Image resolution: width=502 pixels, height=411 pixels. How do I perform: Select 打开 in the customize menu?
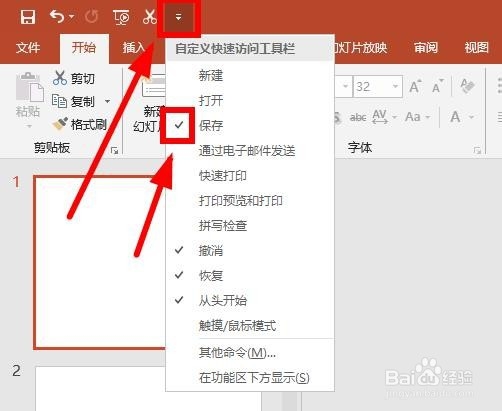(x=250, y=100)
